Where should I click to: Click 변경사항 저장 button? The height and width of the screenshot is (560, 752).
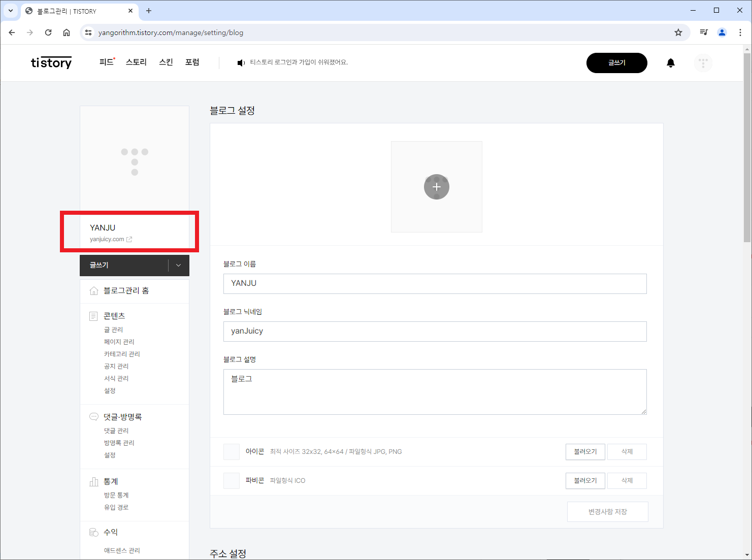click(x=608, y=512)
